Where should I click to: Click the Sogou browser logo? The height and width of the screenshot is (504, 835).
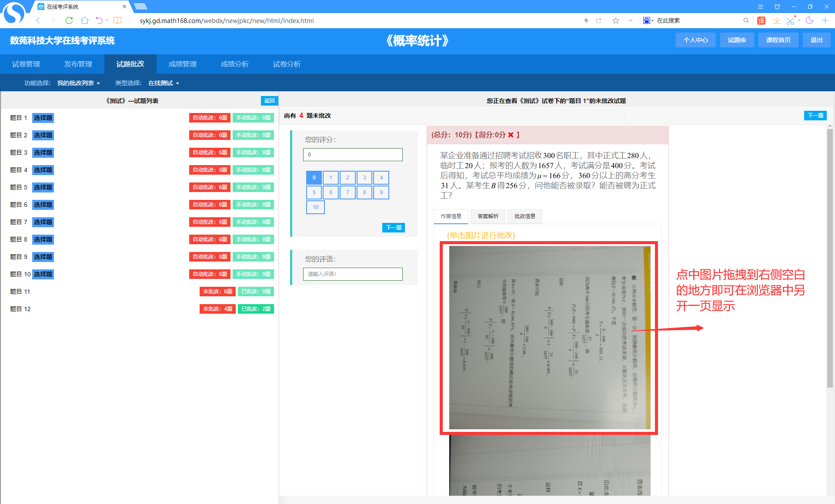point(14,13)
